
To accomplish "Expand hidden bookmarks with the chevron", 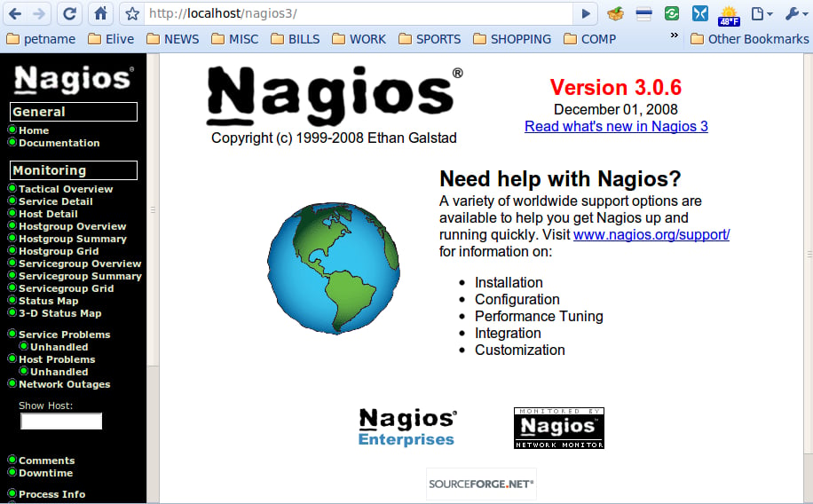I will pos(674,35).
